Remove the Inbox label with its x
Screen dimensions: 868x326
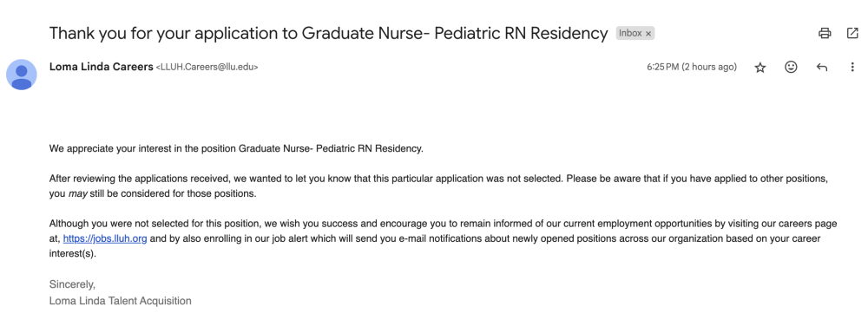(x=648, y=34)
